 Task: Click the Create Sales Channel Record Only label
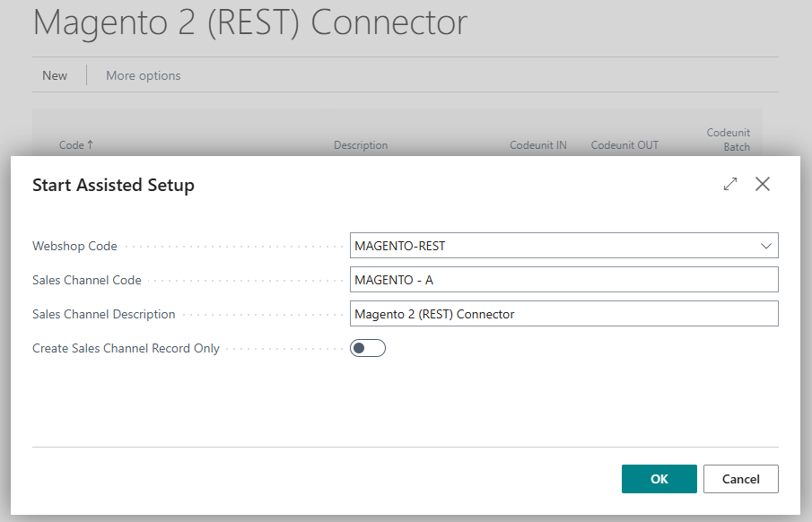[x=126, y=349]
